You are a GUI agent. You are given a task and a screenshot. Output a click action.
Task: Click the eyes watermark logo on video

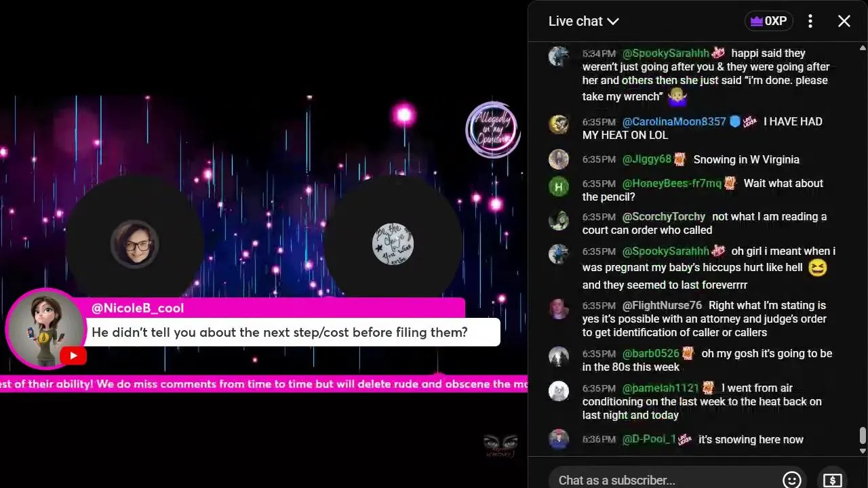(x=500, y=446)
